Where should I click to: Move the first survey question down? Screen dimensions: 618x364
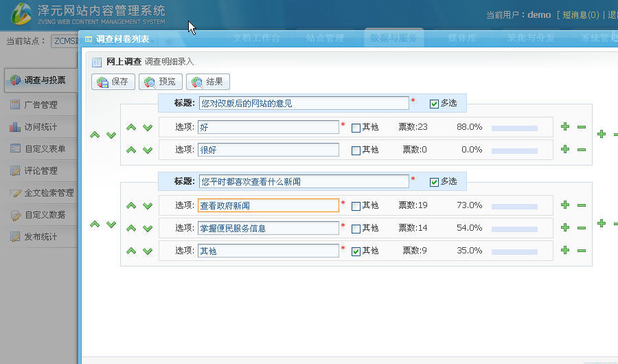(x=111, y=135)
